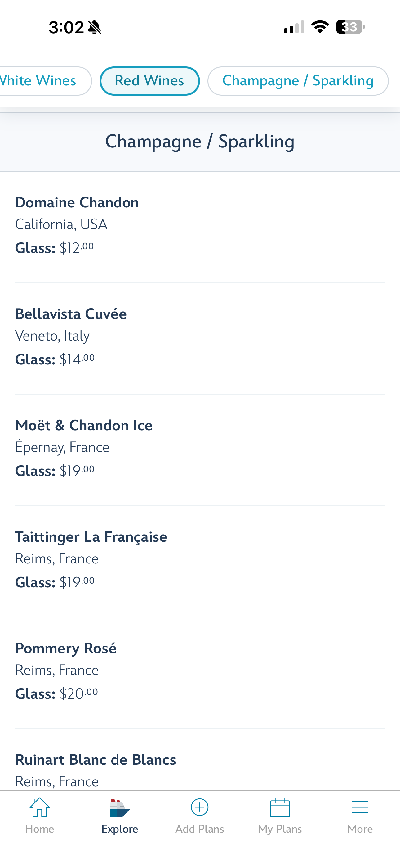This screenshot has width=400, height=868.
Task: Select the Bellavista Cuvée listing
Action: [x=71, y=314]
